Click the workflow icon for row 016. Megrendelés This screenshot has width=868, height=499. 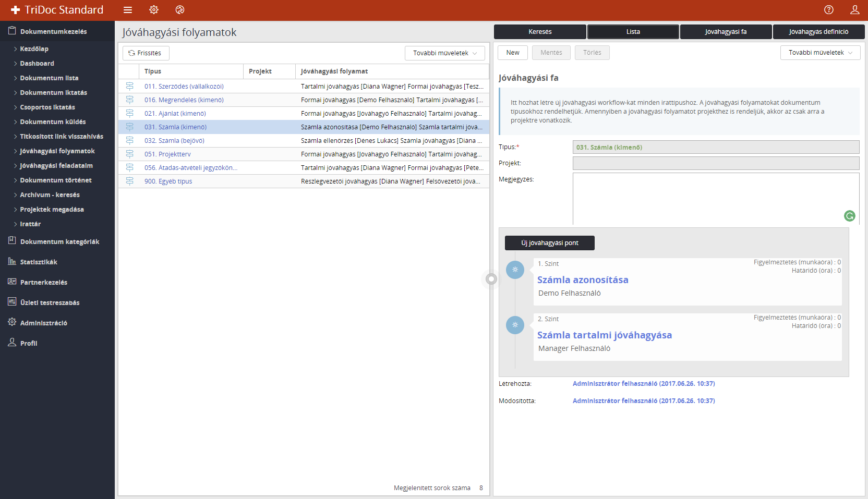pos(129,100)
